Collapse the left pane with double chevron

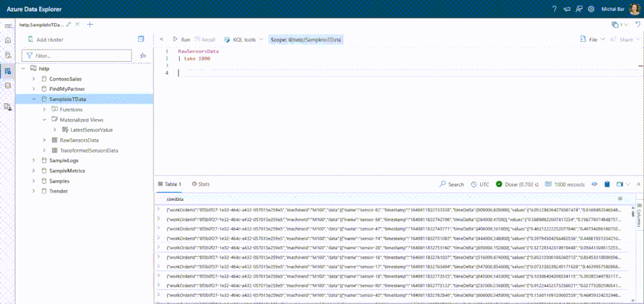pos(161,39)
